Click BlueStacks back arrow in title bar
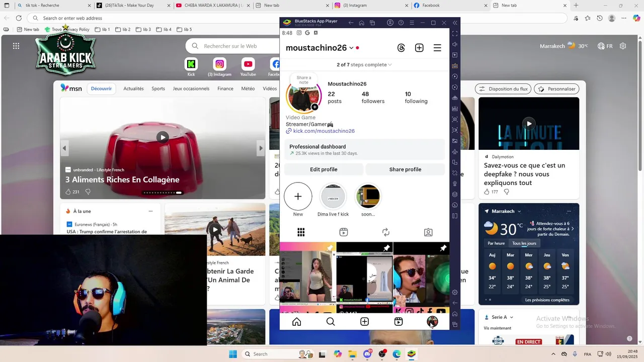This screenshot has width=644, height=362. (x=351, y=23)
